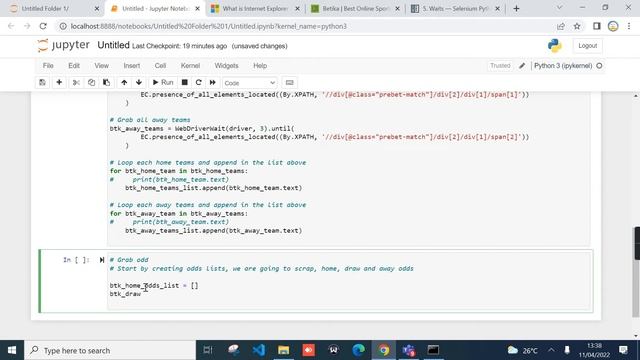The image size is (640, 360).
Task: Click the Python logo icon
Action: pos(555,46)
